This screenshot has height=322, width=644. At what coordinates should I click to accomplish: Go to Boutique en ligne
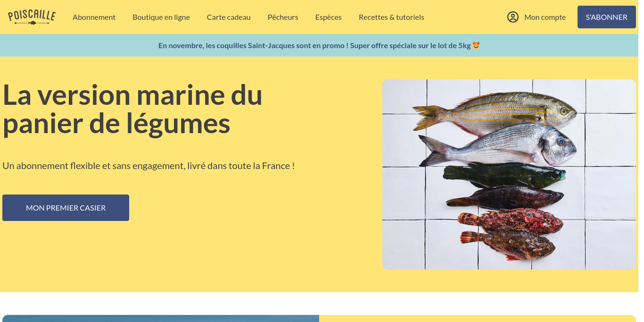(161, 17)
